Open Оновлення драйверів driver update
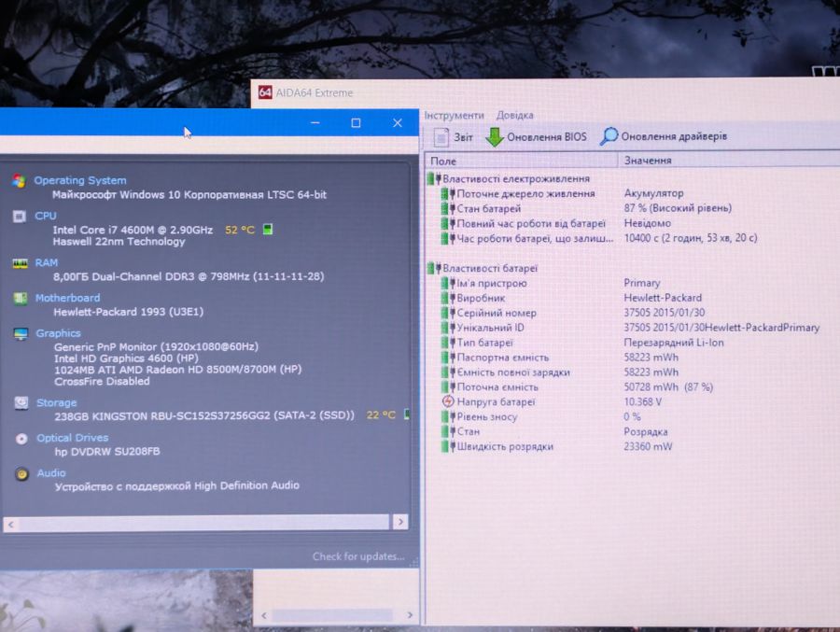 (664, 136)
